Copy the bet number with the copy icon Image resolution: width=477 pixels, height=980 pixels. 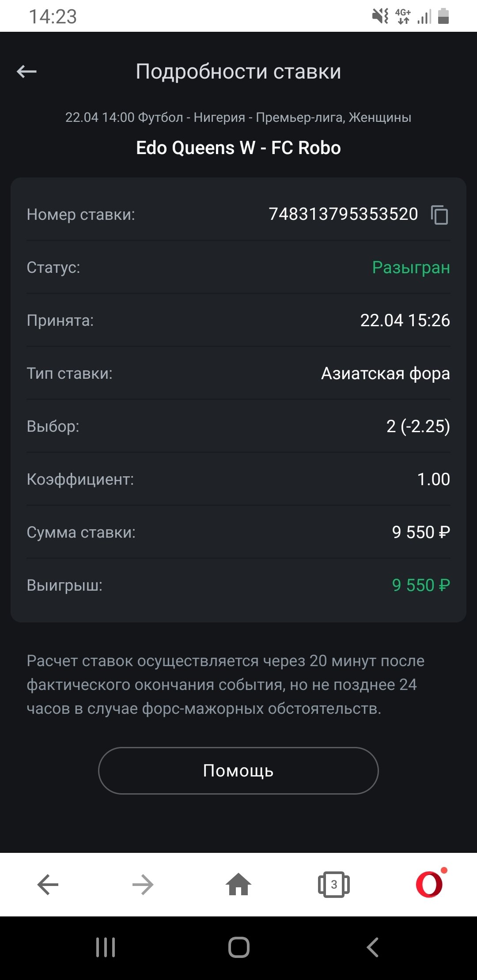pos(439,215)
